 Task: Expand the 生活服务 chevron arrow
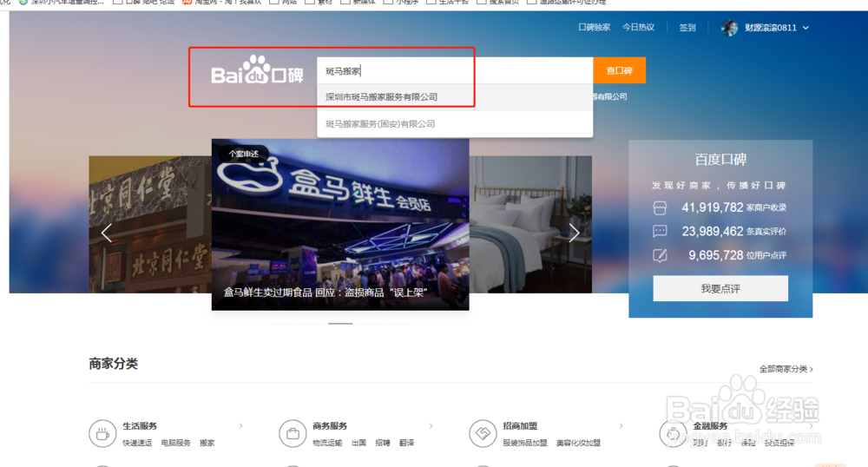click(240, 425)
